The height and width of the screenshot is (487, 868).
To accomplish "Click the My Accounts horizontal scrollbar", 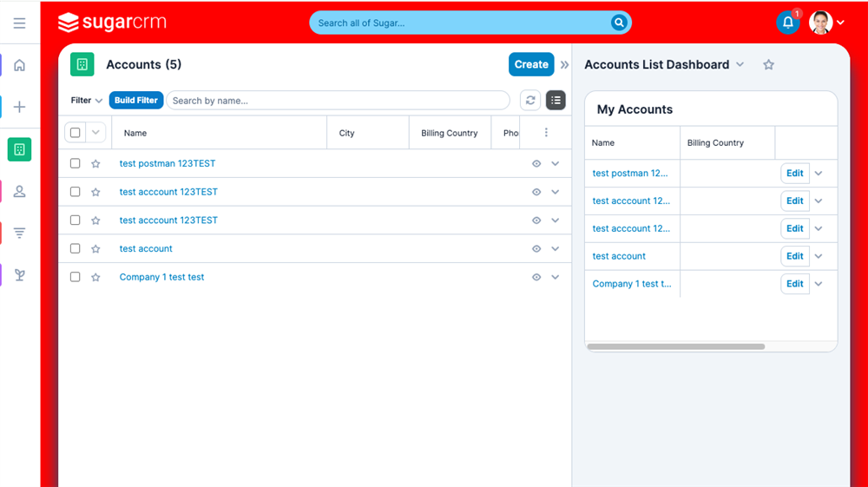I will 675,346.
